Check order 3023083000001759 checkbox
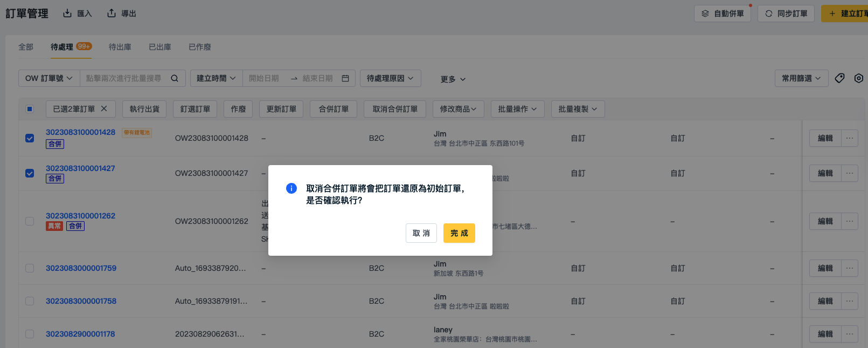 [30, 268]
